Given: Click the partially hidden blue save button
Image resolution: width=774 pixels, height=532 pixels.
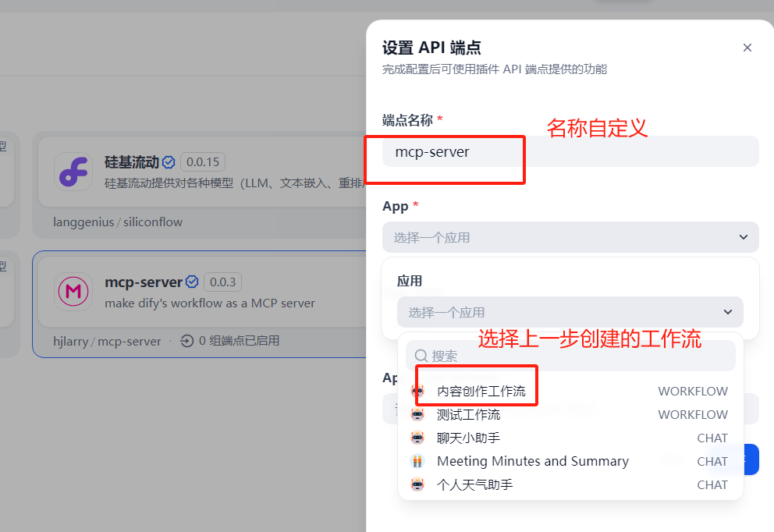Looking at the screenshot, I should click(x=751, y=459).
